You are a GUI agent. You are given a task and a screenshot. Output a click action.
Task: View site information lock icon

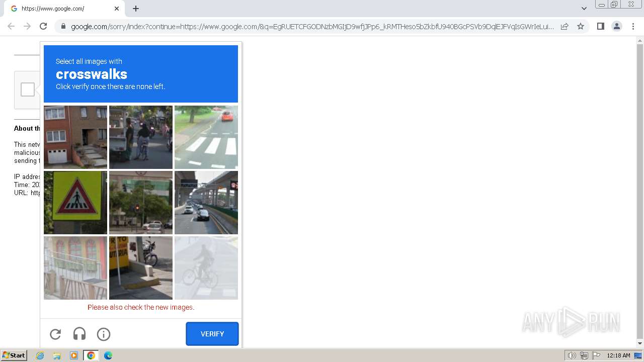63,27
